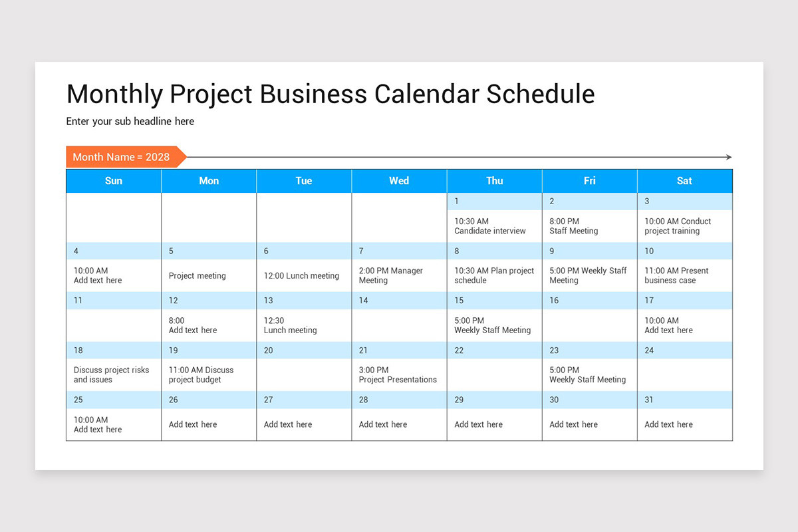This screenshot has width=798, height=532.
Task: Click the 11:00 AM Discuss project budget entry
Action: [x=201, y=375]
